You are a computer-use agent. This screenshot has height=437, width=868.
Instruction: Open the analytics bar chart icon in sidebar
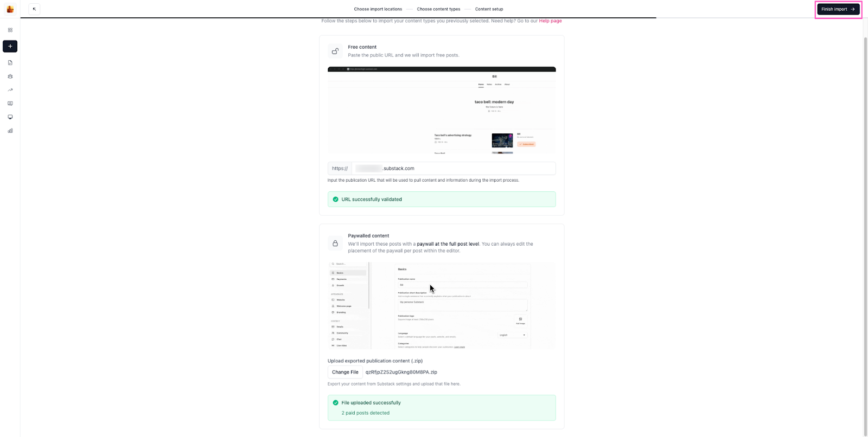pyautogui.click(x=10, y=131)
